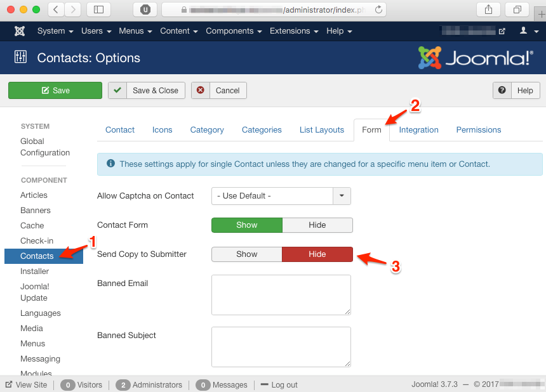Set Contact Form to Hide
Screen dimensions: 546x392
[x=317, y=225]
